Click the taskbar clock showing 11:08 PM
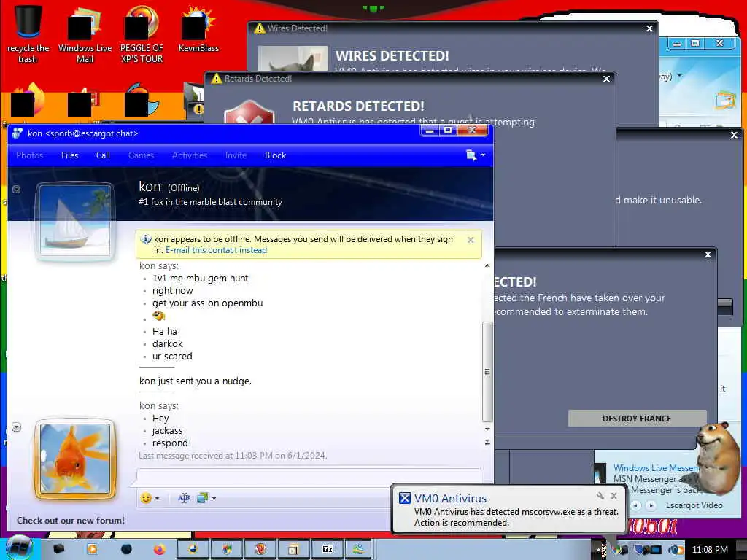747x560 pixels. click(710, 550)
